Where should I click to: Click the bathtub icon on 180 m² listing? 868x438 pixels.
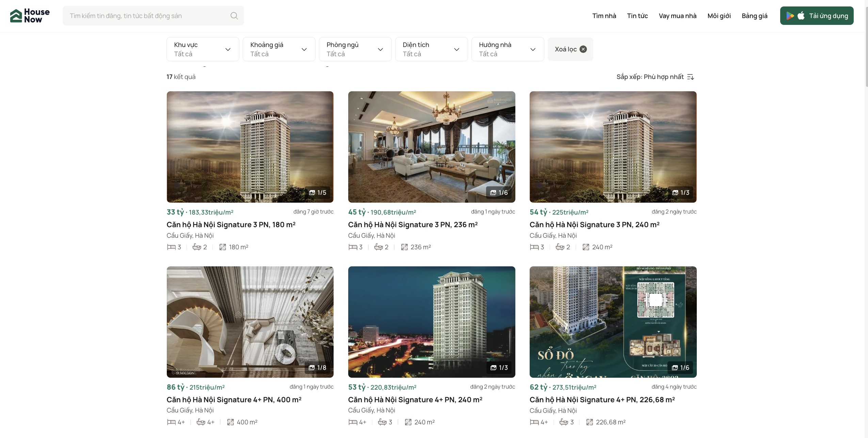[x=197, y=247]
